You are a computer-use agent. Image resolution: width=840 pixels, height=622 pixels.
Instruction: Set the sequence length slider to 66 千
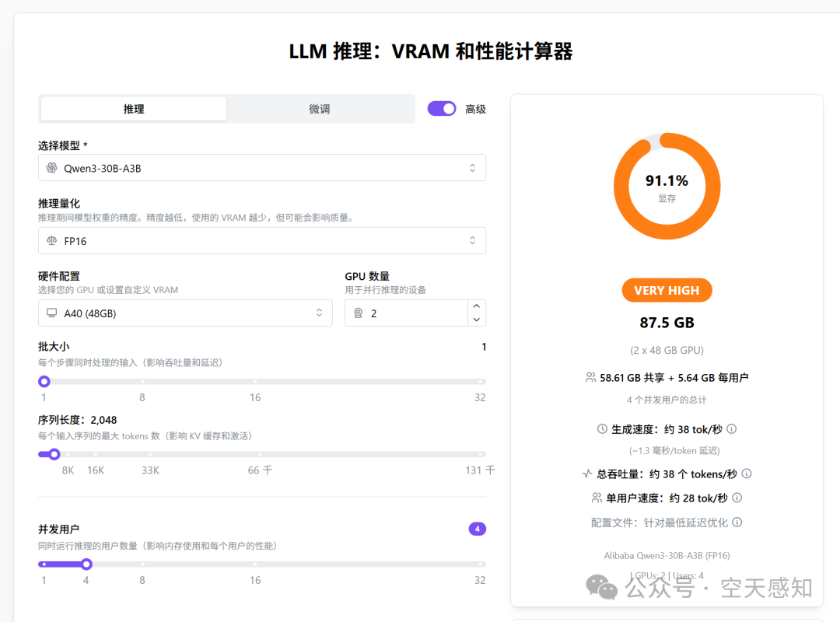(x=260, y=454)
